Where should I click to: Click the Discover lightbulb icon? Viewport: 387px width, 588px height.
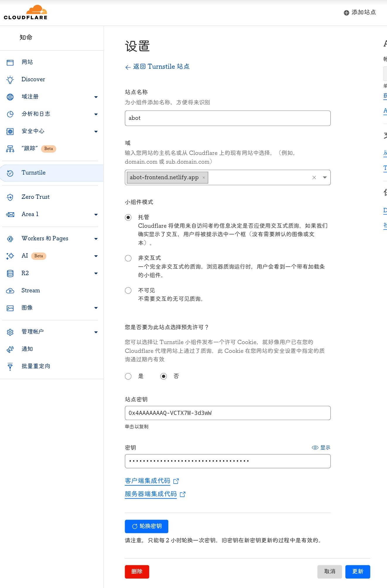10,80
